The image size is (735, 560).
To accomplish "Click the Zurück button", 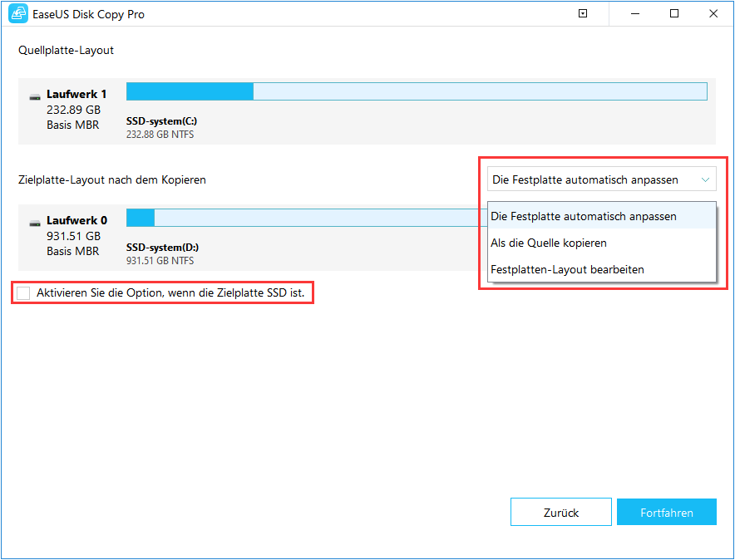I will [560, 513].
